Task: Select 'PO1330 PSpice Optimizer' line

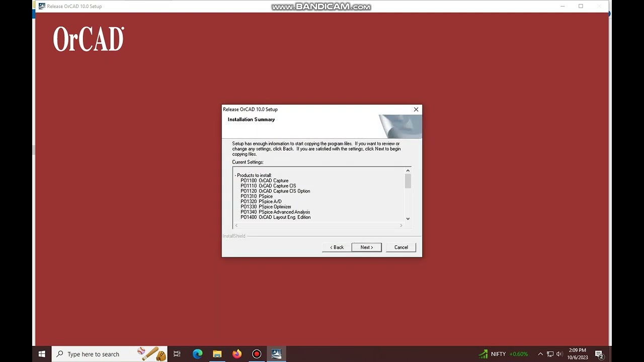Action: pos(266,207)
